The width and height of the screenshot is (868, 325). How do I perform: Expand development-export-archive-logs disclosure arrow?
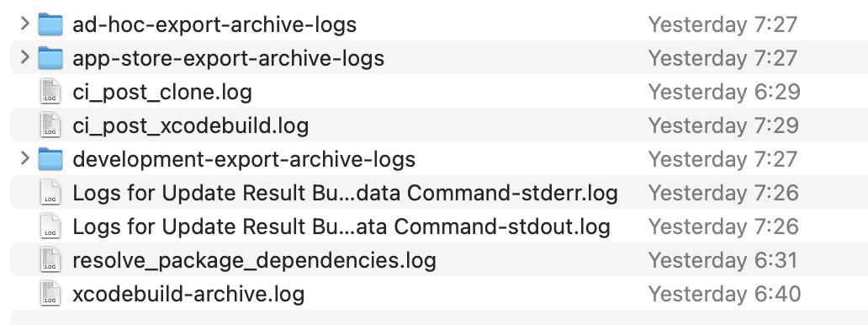(x=24, y=158)
